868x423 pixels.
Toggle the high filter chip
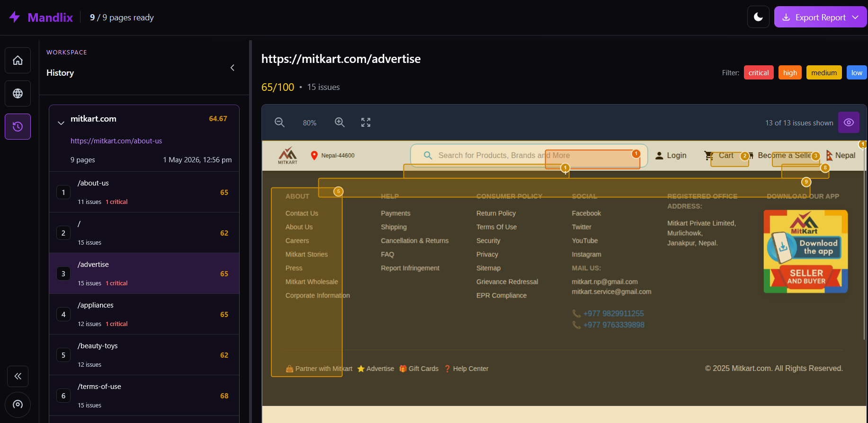coord(790,72)
